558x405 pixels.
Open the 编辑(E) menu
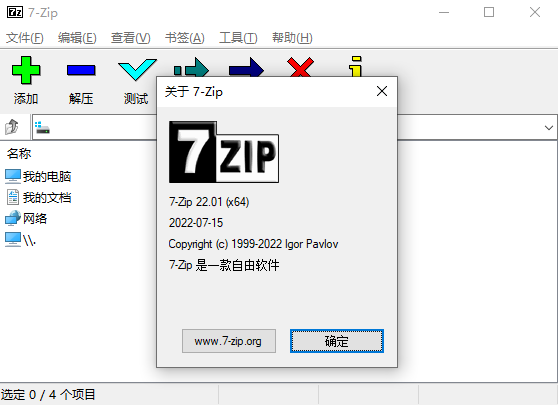77,37
